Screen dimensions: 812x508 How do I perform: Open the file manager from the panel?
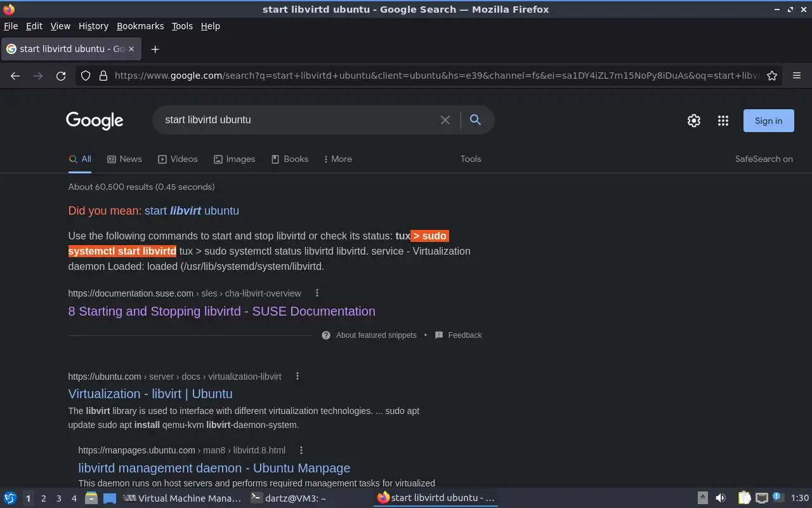tap(91, 498)
